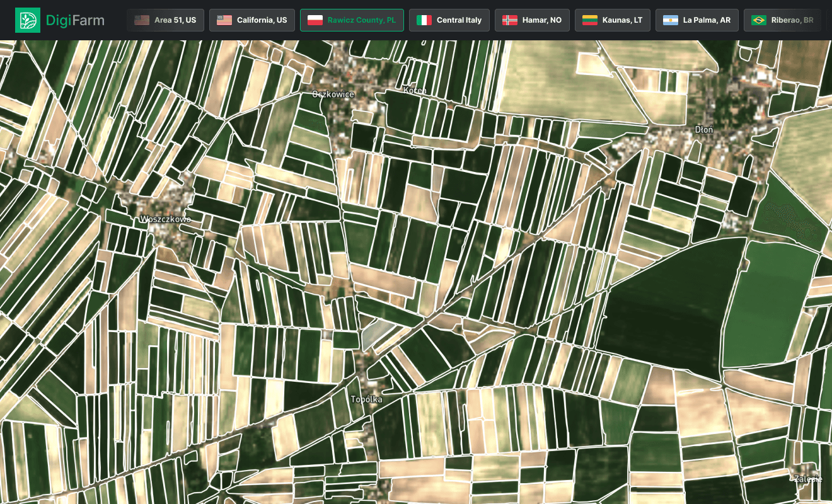Click the Dtoń village label on the map
Viewport: 832px width, 504px height.
point(704,129)
